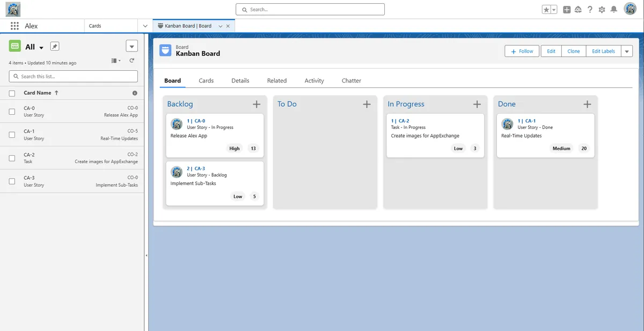This screenshot has height=331, width=644.
Task: Pin the All list view
Action: 54,46
